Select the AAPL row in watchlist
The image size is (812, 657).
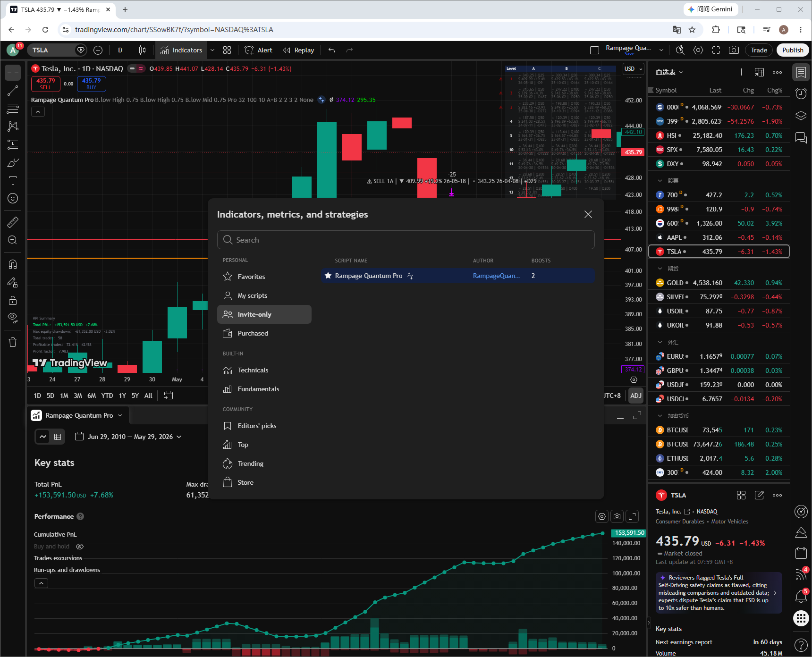719,237
